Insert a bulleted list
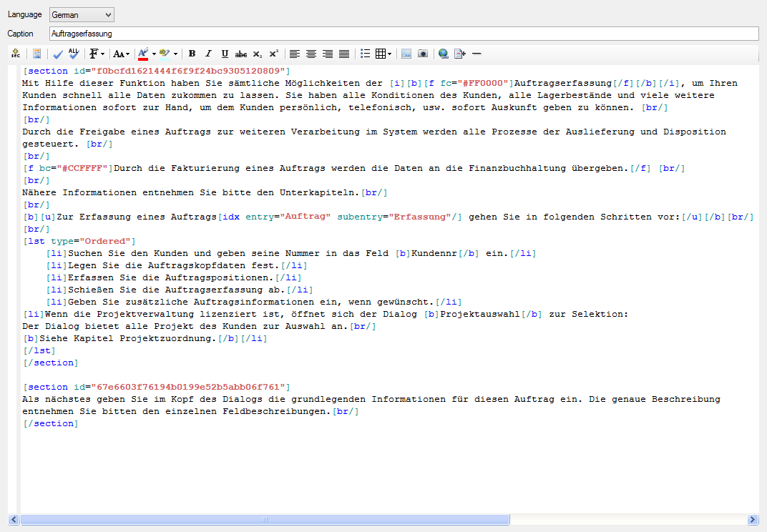The height and width of the screenshot is (532, 767). tap(366, 54)
